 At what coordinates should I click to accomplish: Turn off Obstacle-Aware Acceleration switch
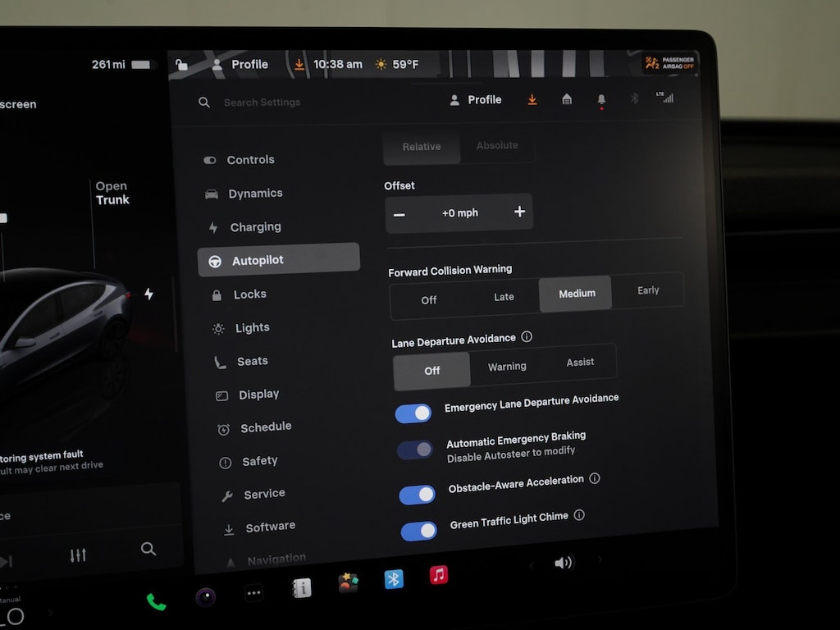click(x=417, y=495)
